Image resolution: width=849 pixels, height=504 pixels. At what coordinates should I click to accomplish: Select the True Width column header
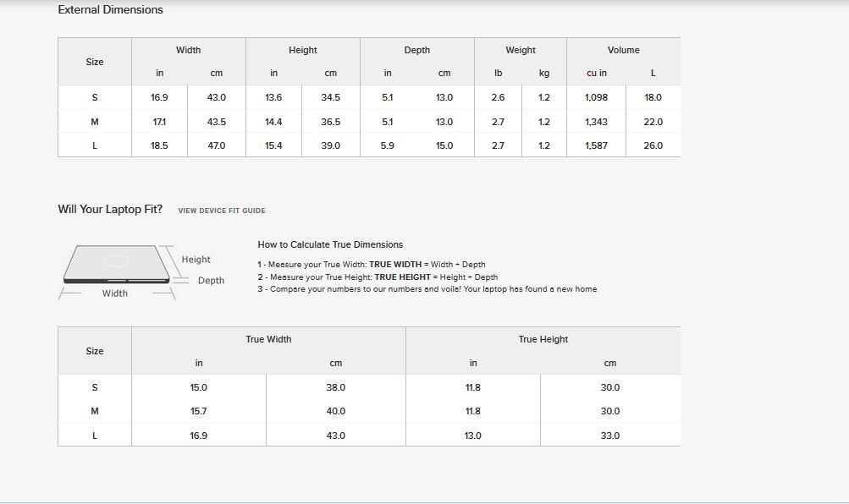click(268, 339)
